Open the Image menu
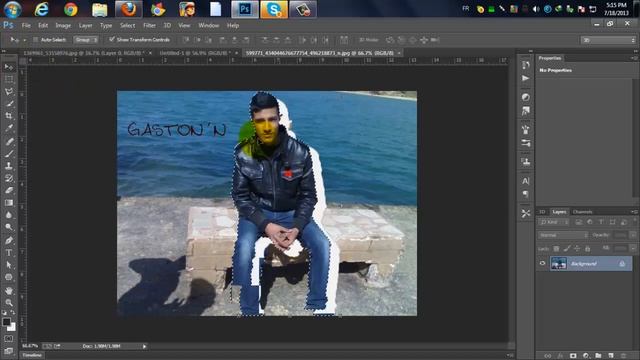The height and width of the screenshot is (360, 640). tap(63, 25)
